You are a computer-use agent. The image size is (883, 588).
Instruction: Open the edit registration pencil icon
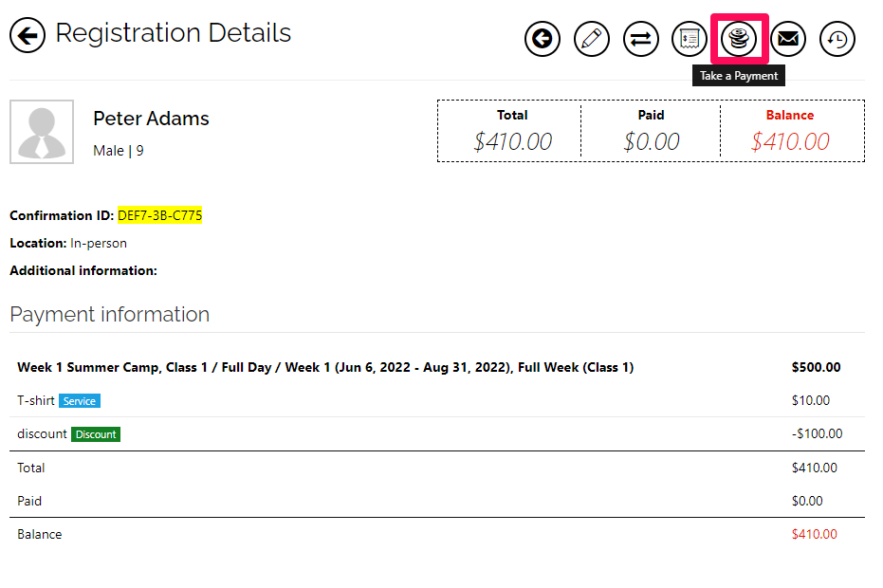click(591, 39)
